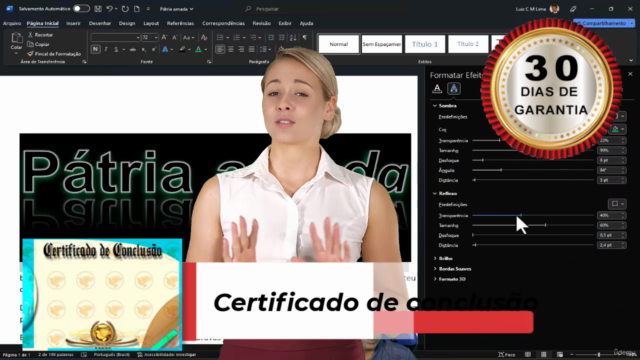640x360 pixels.
Task: Click the Undo arrow icon
Action: click(x=109, y=9)
